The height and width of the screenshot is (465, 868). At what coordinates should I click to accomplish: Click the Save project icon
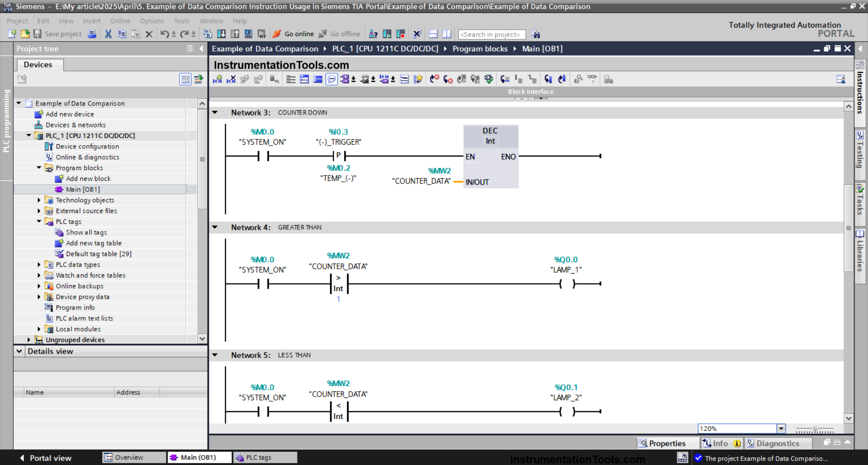point(38,34)
